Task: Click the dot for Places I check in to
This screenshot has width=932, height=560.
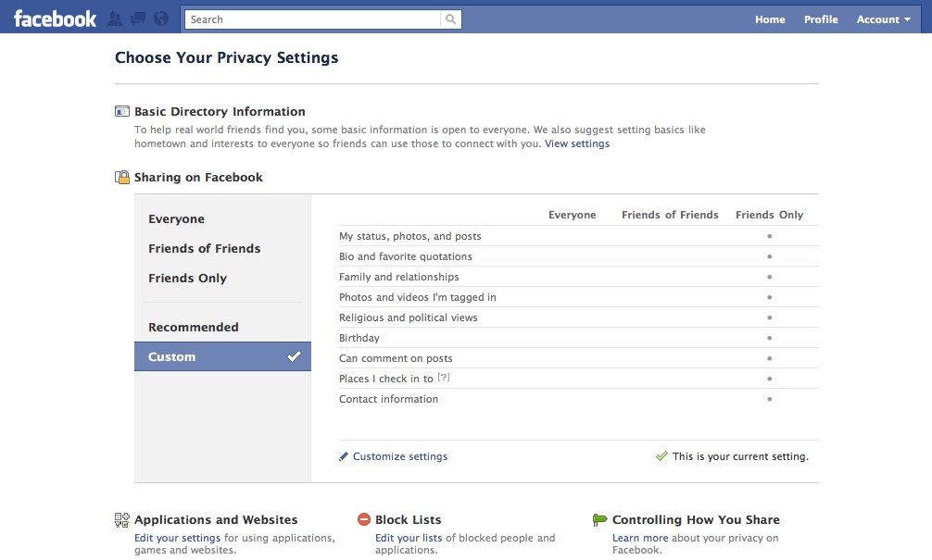Action: point(769,379)
